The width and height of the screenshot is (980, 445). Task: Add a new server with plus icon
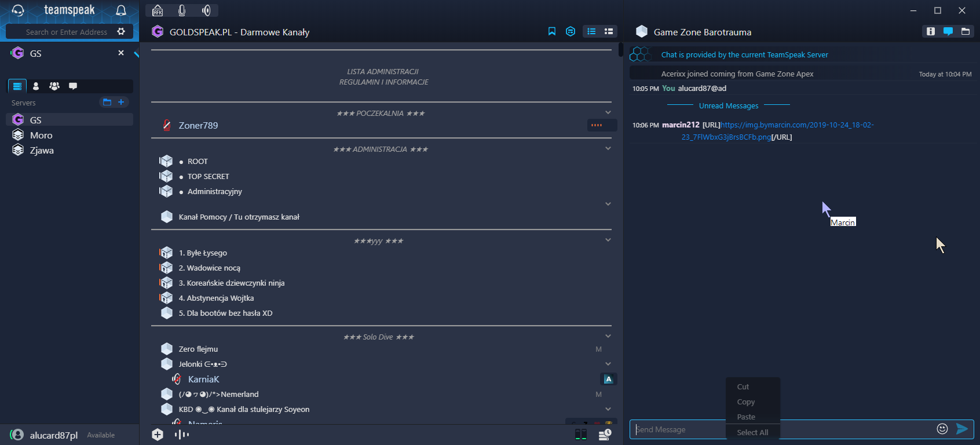121,102
